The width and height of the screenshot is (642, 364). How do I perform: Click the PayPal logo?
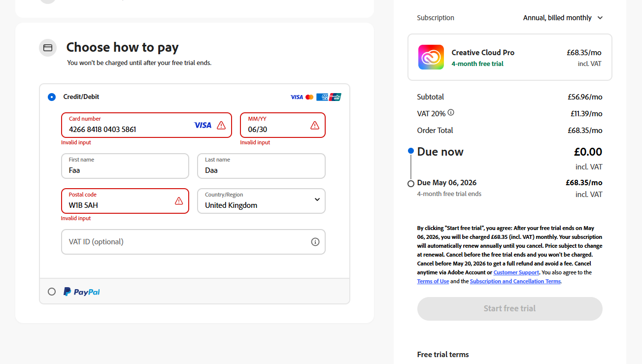82,292
